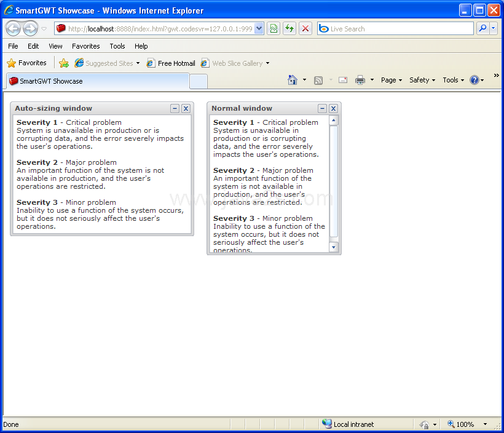Click the green Refresh arrows icon
Viewport: 504px width, 433px height.
(289, 29)
